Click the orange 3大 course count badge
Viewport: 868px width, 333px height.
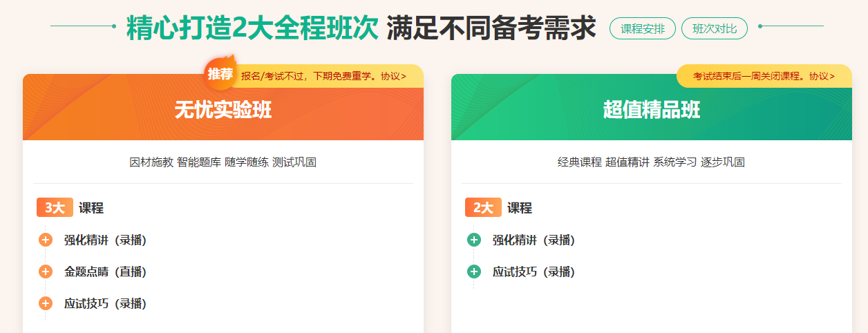point(55,208)
